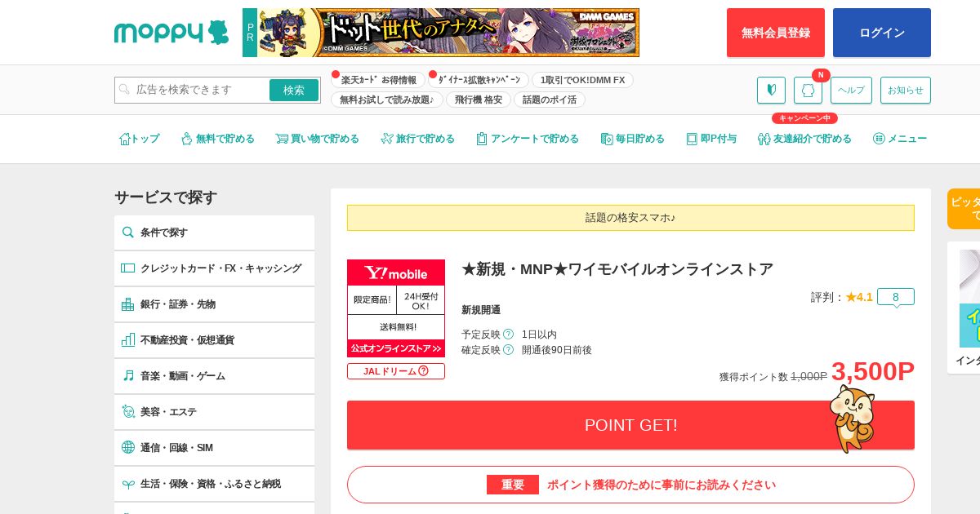Open 毎日貯める navigation item

[632, 139]
